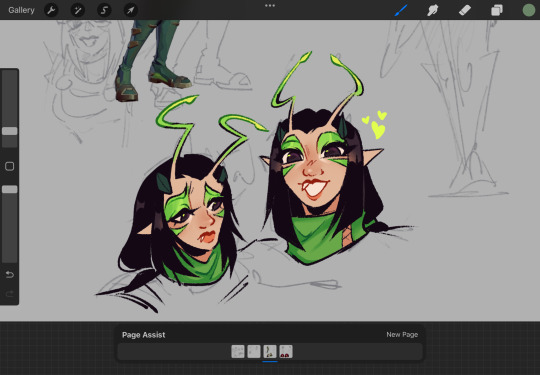This screenshot has width=540, height=375.
Task: Open the Adjustments magic wand menu
Action: click(77, 10)
